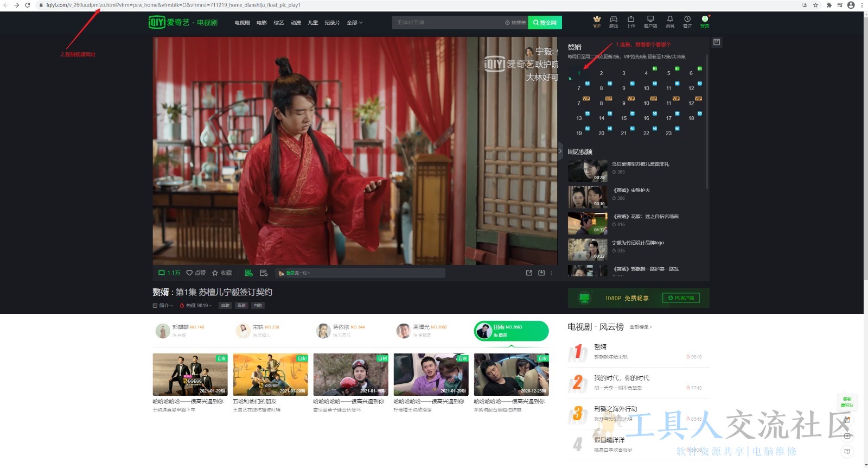This screenshot has height=468, width=868.
Task: Click the 收藏 favorite star icon
Action: coord(215,273)
